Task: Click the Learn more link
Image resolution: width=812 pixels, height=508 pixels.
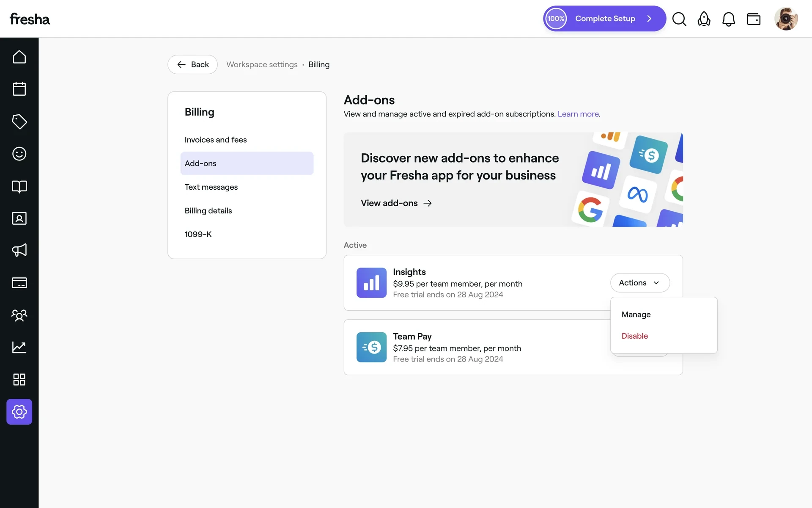Action: click(578, 114)
